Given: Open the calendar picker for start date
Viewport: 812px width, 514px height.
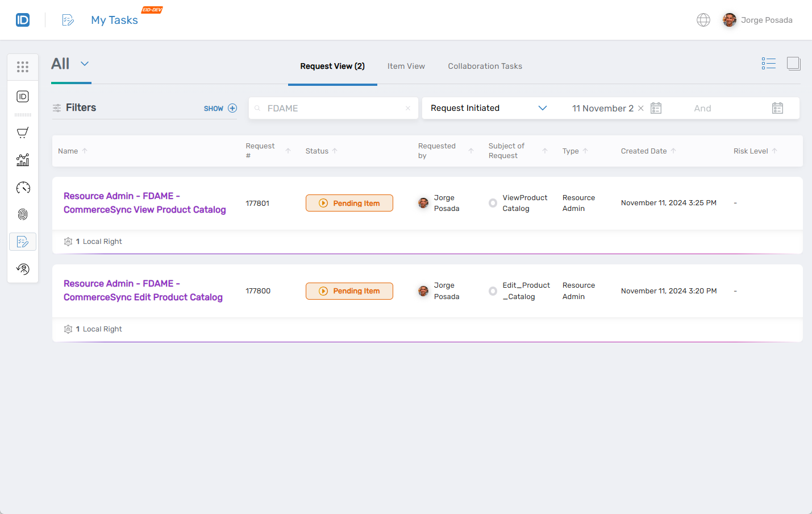Looking at the screenshot, I should tap(656, 108).
